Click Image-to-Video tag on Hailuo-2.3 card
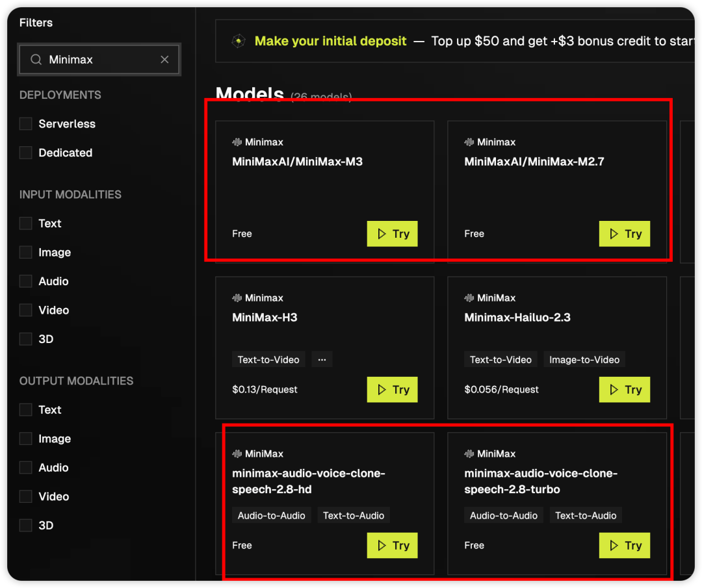 [584, 359]
